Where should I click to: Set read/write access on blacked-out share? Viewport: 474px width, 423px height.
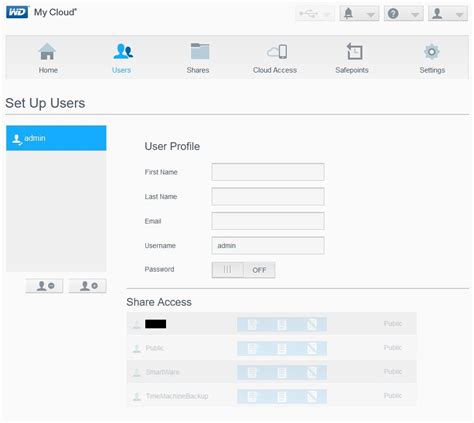(252, 324)
